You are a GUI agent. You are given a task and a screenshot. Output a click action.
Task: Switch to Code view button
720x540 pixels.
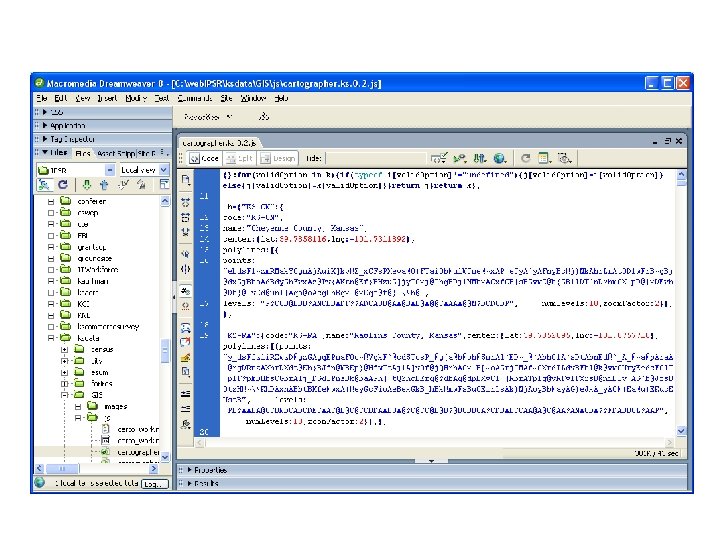point(205,158)
